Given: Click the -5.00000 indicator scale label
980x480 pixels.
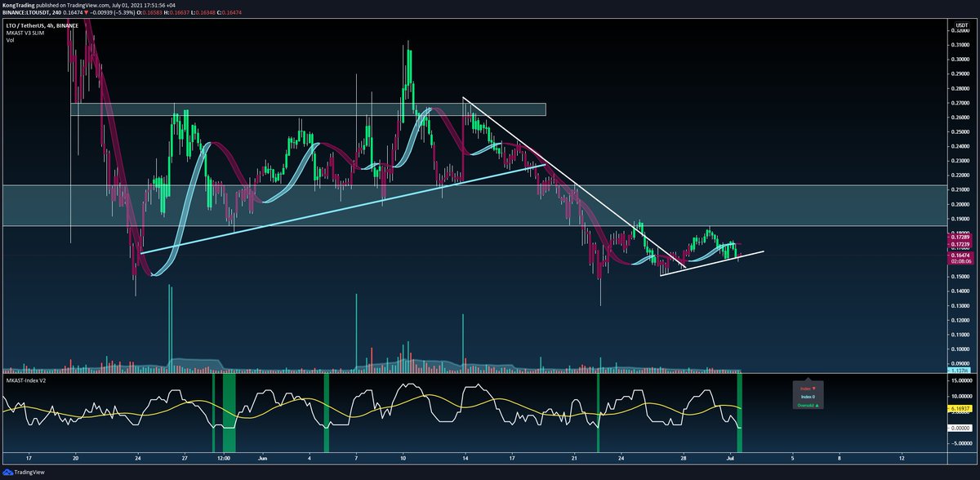Looking at the screenshot, I should [960, 445].
